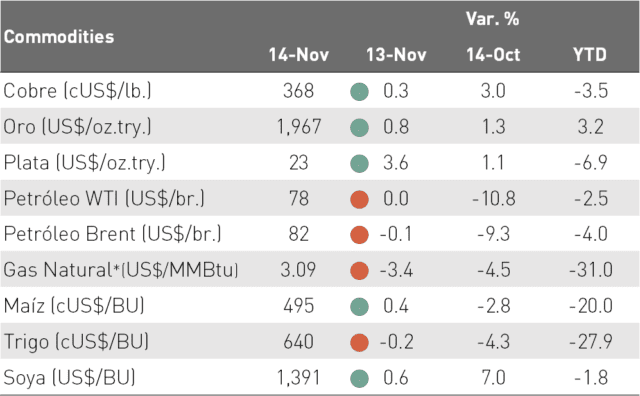The height and width of the screenshot is (396, 640).
Task: Click the green indicator dot for Cobre
Action: 359,91
